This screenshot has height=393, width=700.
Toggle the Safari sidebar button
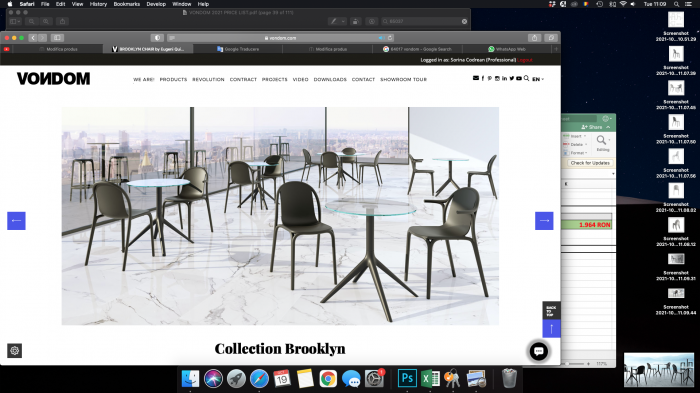pyautogui.click(x=57, y=38)
